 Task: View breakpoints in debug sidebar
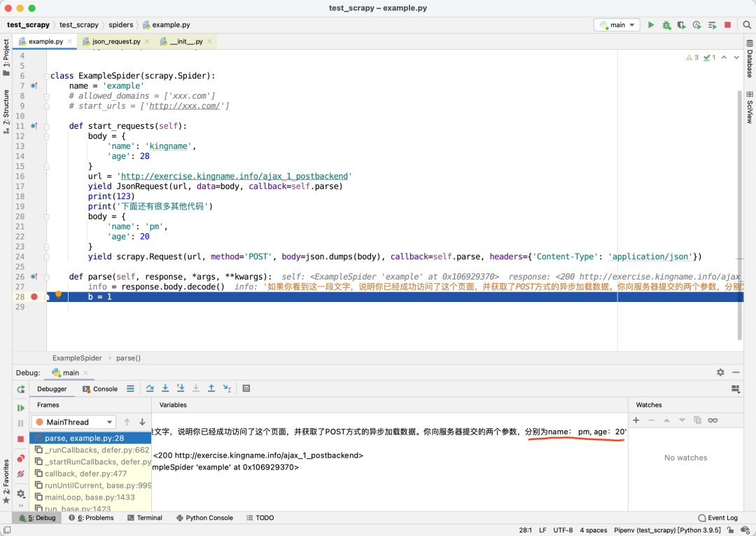(x=21, y=458)
